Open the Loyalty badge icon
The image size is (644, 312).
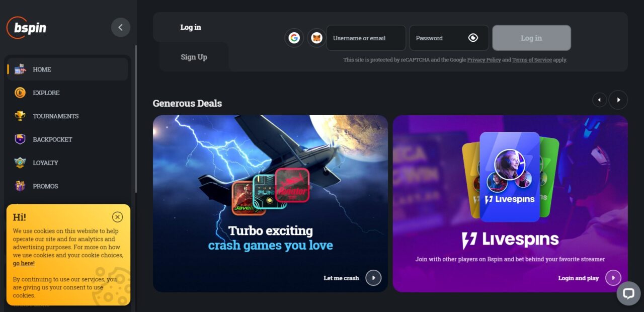pyautogui.click(x=20, y=163)
